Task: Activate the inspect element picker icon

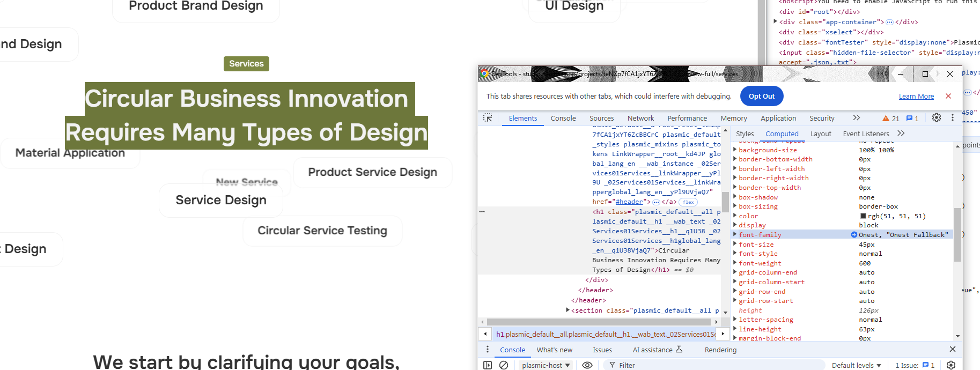Action: click(488, 118)
